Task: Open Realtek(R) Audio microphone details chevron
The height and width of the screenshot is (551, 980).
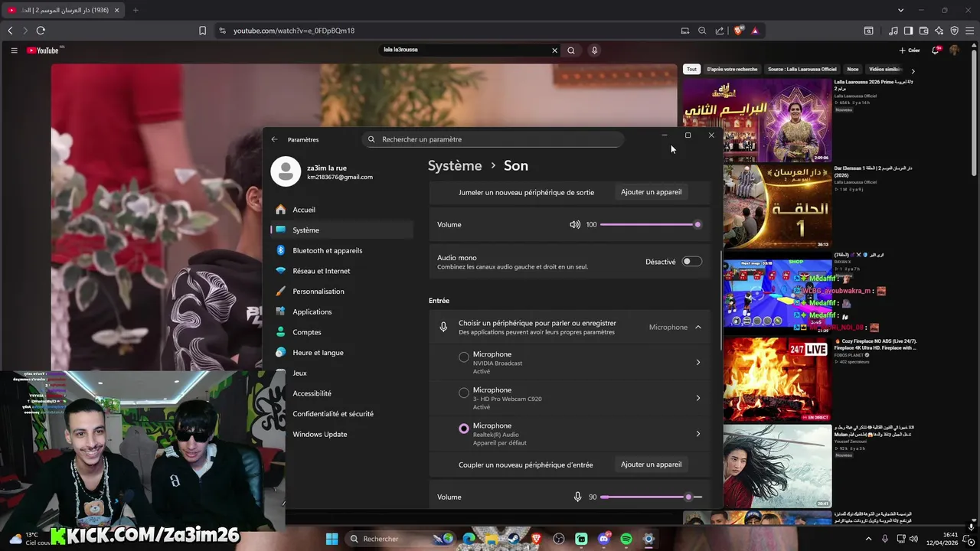Action: (698, 434)
